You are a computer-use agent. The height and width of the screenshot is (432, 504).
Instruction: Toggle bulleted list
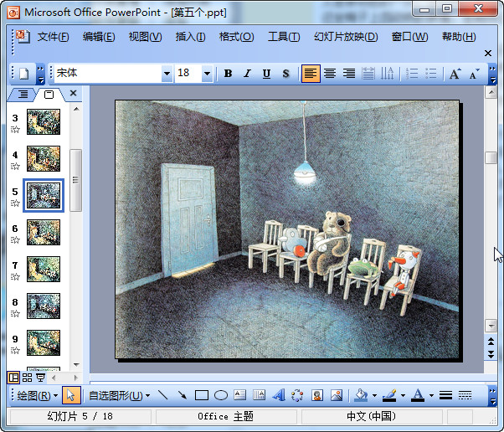pyautogui.click(x=431, y=74)
